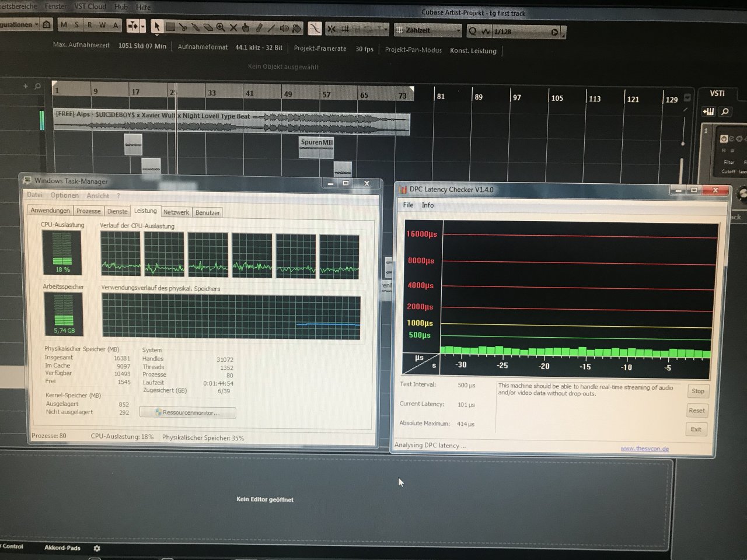
Task: Toggle the W write automation button in toolbar
Action: pyautogui.click(x=102, y=25)
